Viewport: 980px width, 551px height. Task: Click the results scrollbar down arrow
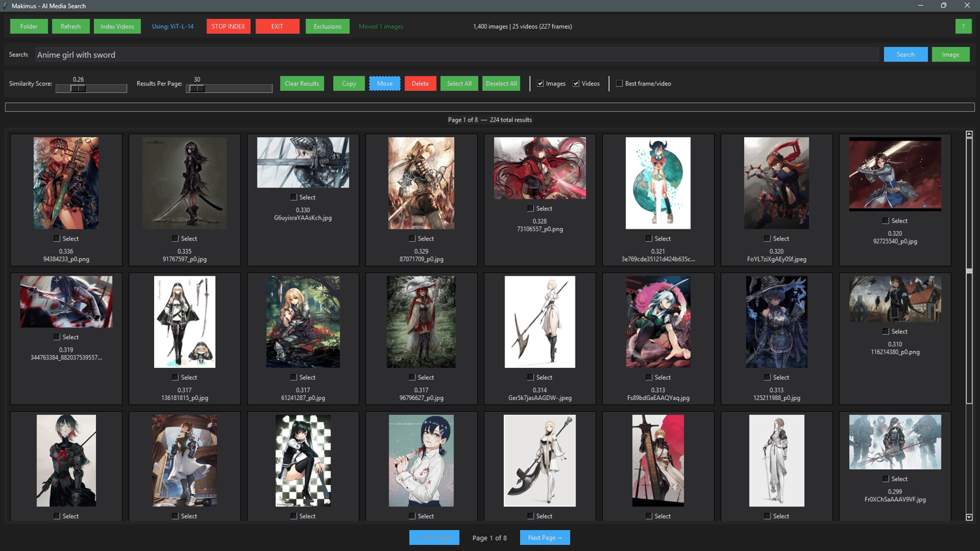coord(969,517)
